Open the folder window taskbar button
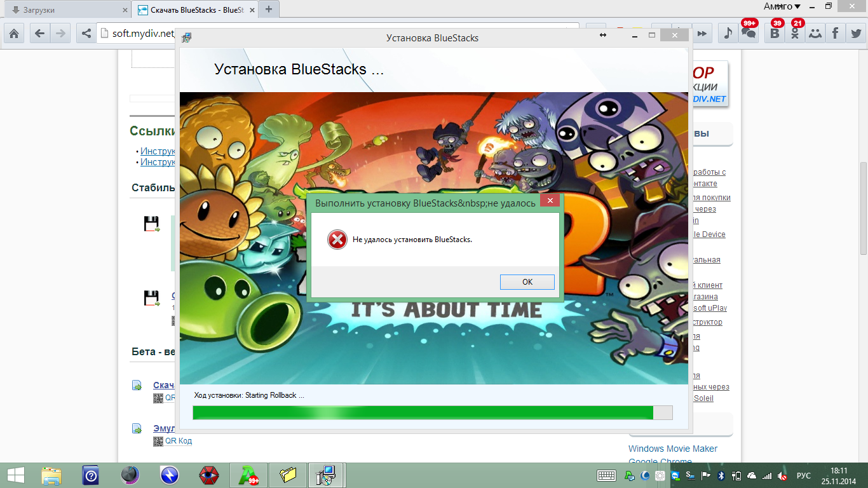The image size is (868, 488). [x=288, y=475]
